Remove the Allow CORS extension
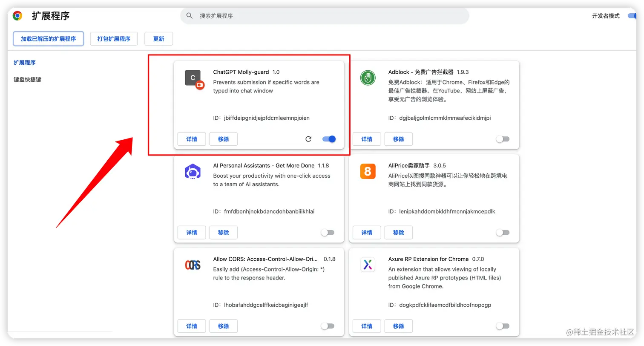Image resolution: width=644 pixels, height=346 pixels. click(x=223, y=326)
